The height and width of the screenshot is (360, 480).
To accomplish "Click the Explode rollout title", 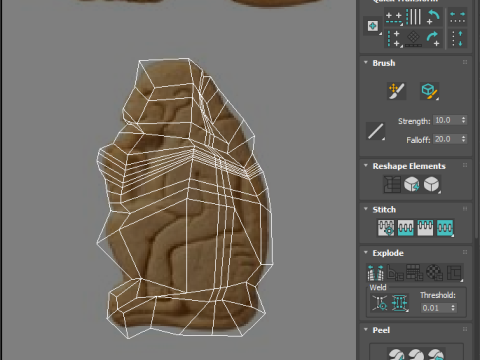I will point(388,253).
